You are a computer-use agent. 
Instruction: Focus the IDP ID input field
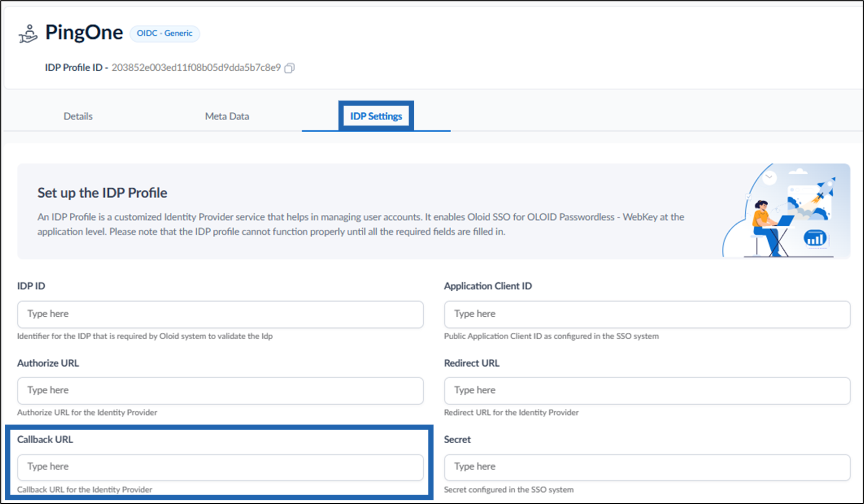click(220, 314)
